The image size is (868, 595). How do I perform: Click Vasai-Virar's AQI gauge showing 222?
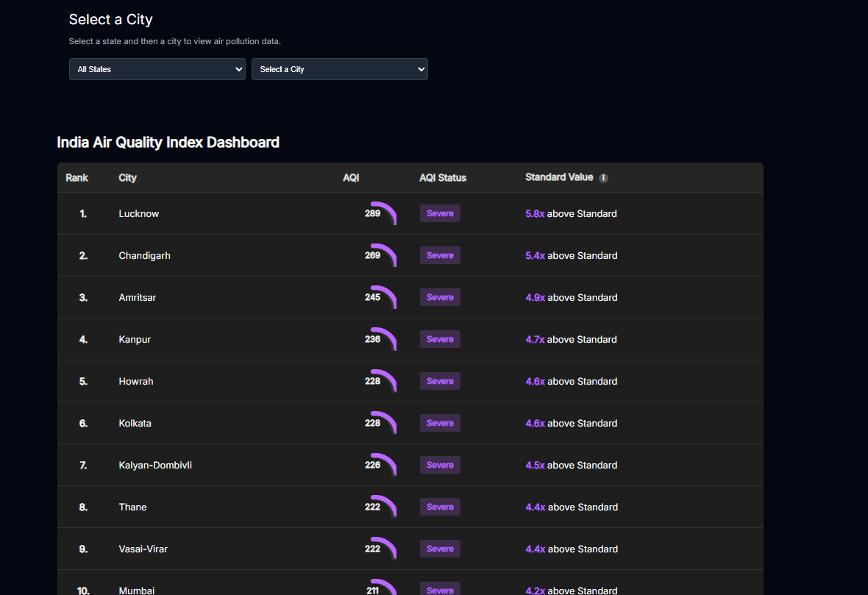click(x=381, y=549)
